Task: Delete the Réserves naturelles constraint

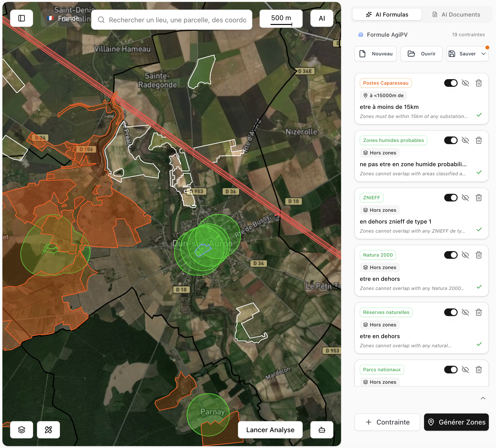Action: tap(478, 312)
